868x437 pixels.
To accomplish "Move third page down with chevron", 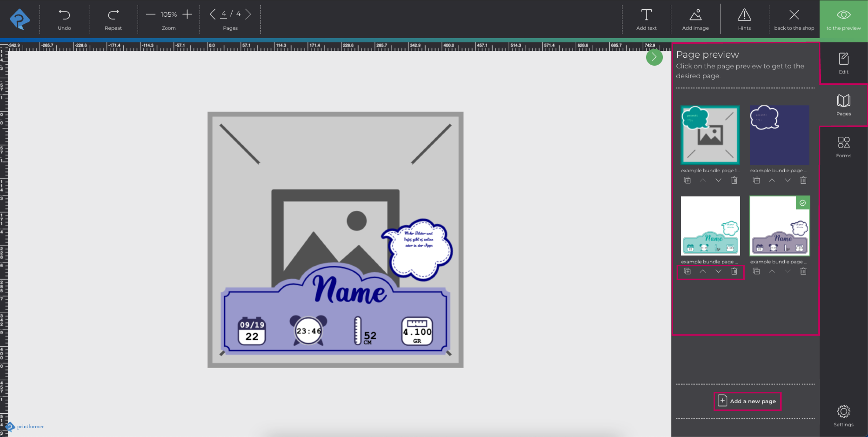I will click(718, 271).
